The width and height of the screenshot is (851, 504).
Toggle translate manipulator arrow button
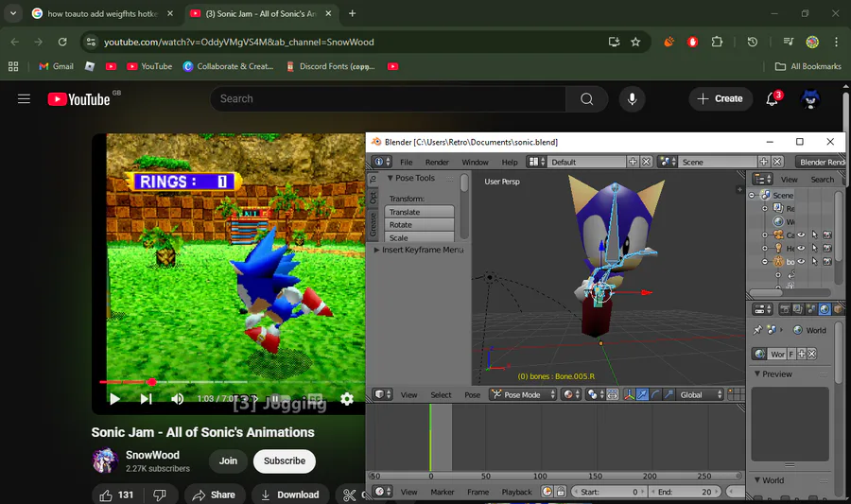point(643,394)
